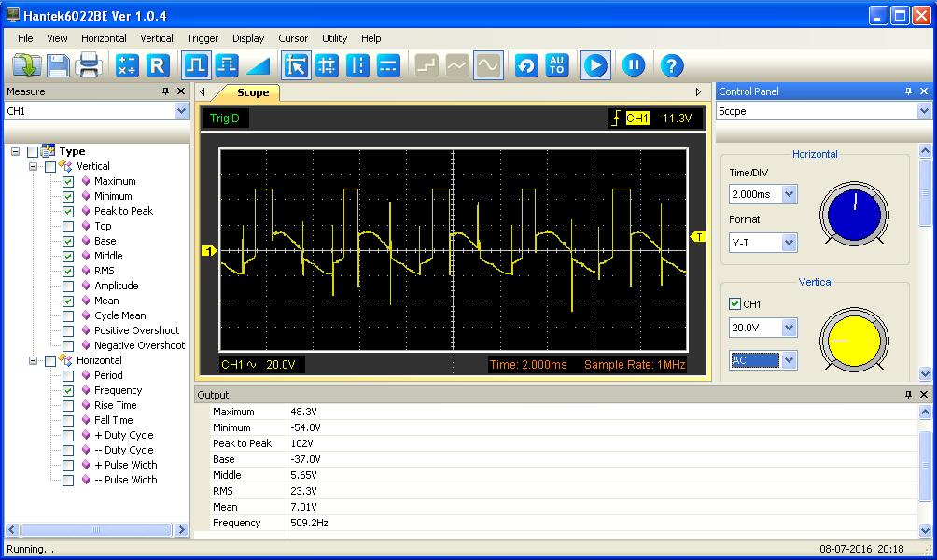Open the Vertical menu
This screenshot has width=937, height=560.
pos(157,38)
